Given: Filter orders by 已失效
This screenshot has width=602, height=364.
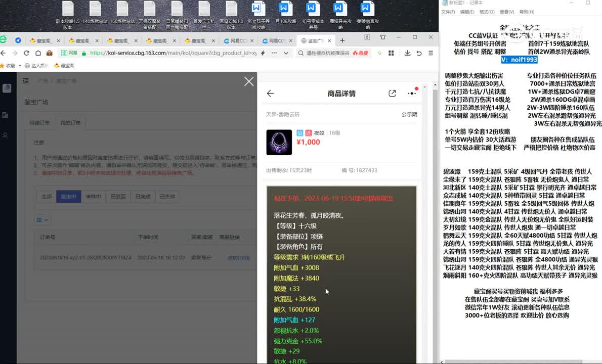Looking at the screenshot, I should [x=167, y=196].
